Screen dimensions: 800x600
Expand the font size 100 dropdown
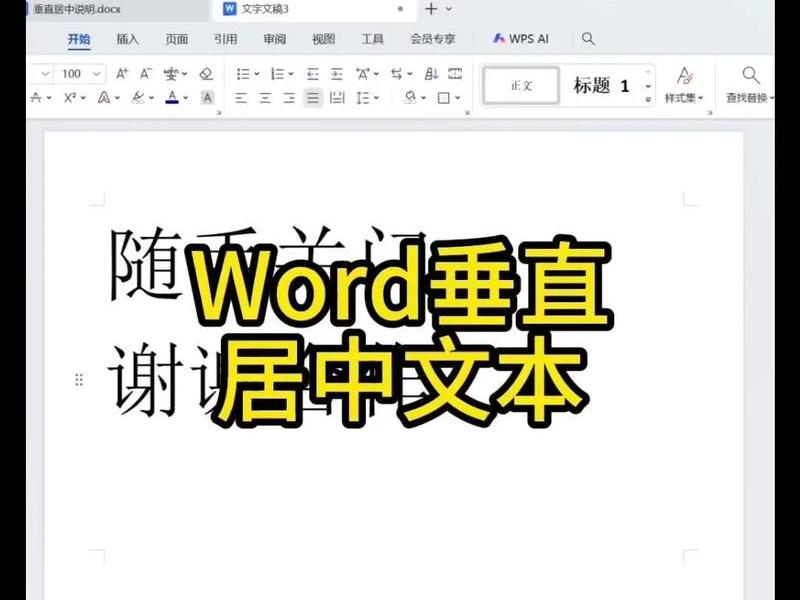click(x=96, y=74)
